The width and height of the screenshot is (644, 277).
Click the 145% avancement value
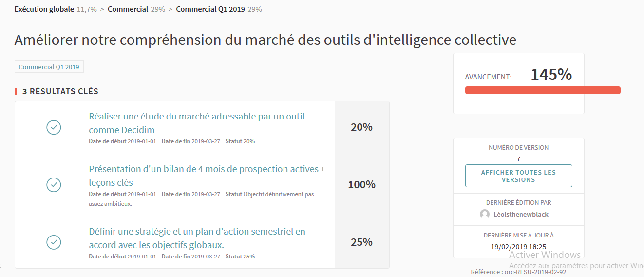coord(551,75)
